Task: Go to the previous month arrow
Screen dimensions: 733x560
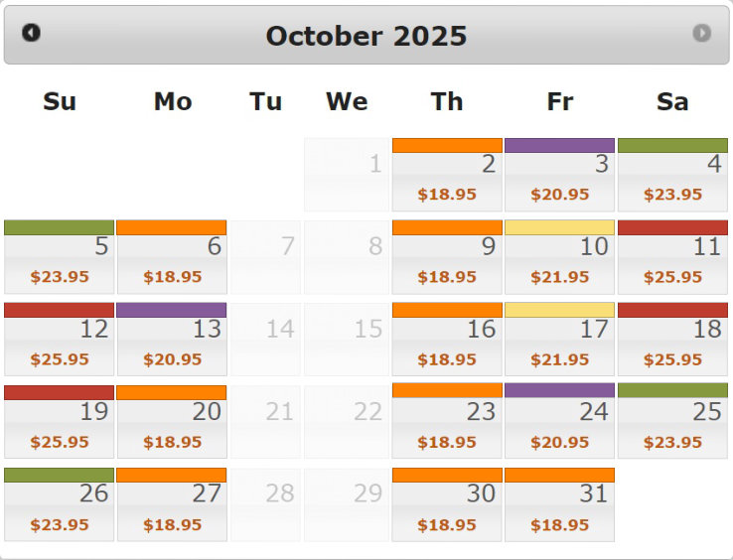Action: click(x=32, y=33)
